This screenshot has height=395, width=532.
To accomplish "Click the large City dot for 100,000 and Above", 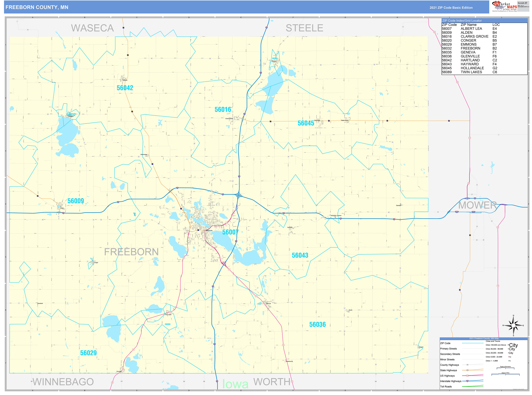I will [x=508, y=345].
